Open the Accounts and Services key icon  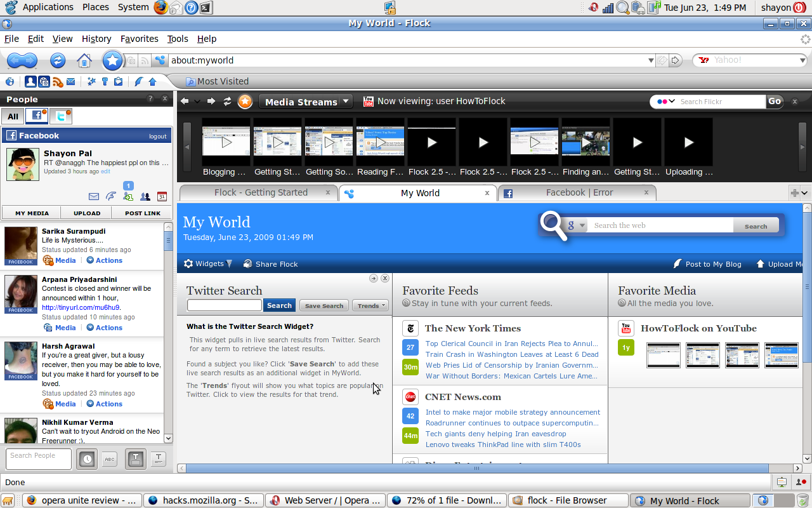(105, 81)
